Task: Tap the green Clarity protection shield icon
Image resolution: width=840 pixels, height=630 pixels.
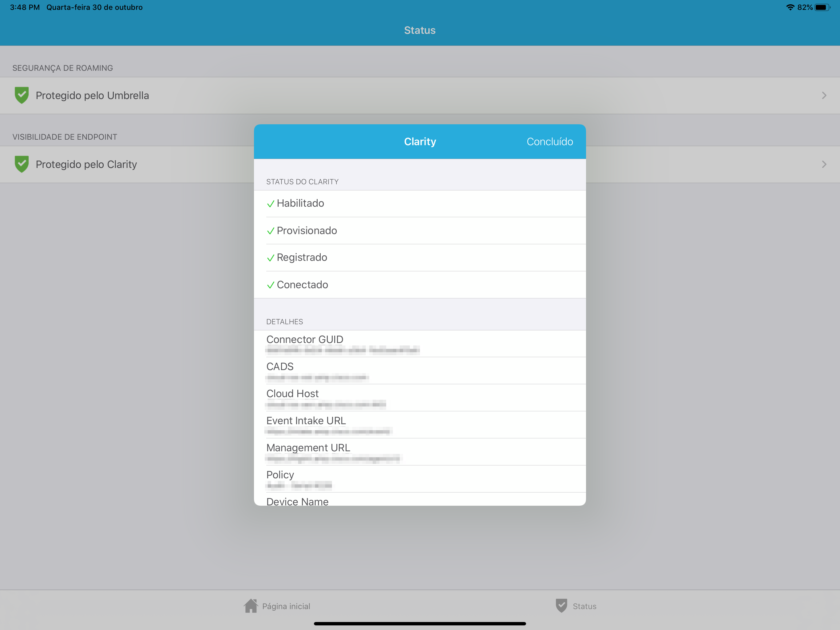Action: click(22, 164)
